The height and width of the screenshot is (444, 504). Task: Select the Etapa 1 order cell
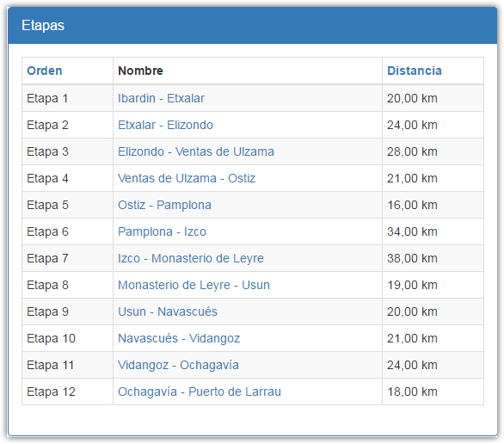point(67,98)
